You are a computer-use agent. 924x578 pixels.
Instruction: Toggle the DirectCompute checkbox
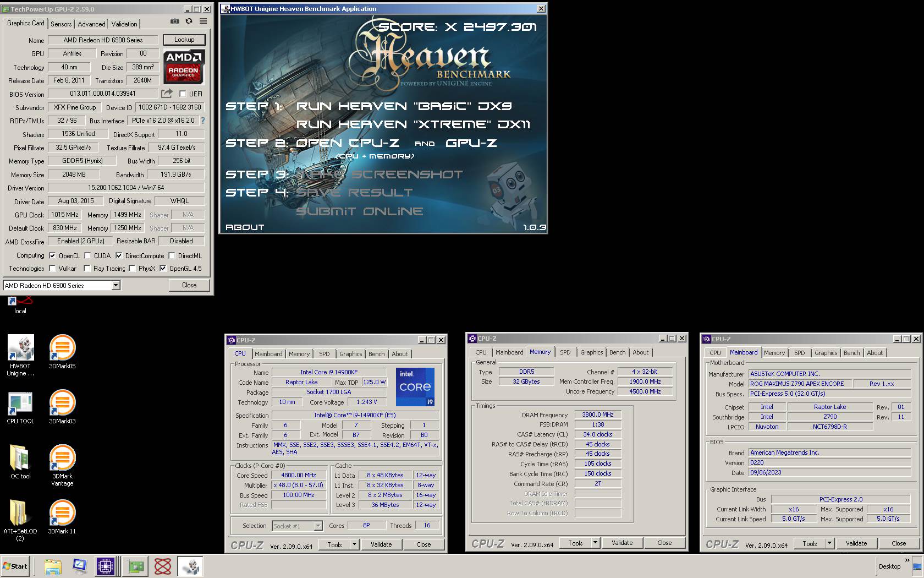pos(119,255)
